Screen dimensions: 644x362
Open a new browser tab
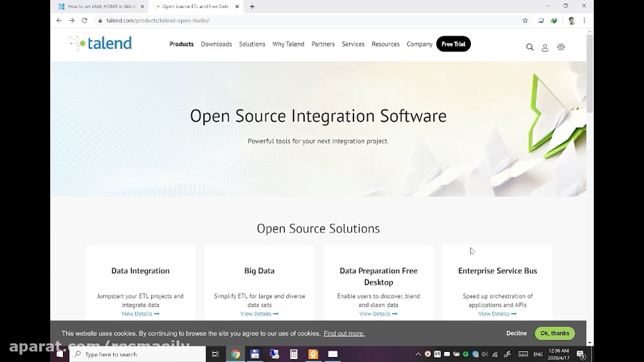pyautogui.click(x=252, y=6)
